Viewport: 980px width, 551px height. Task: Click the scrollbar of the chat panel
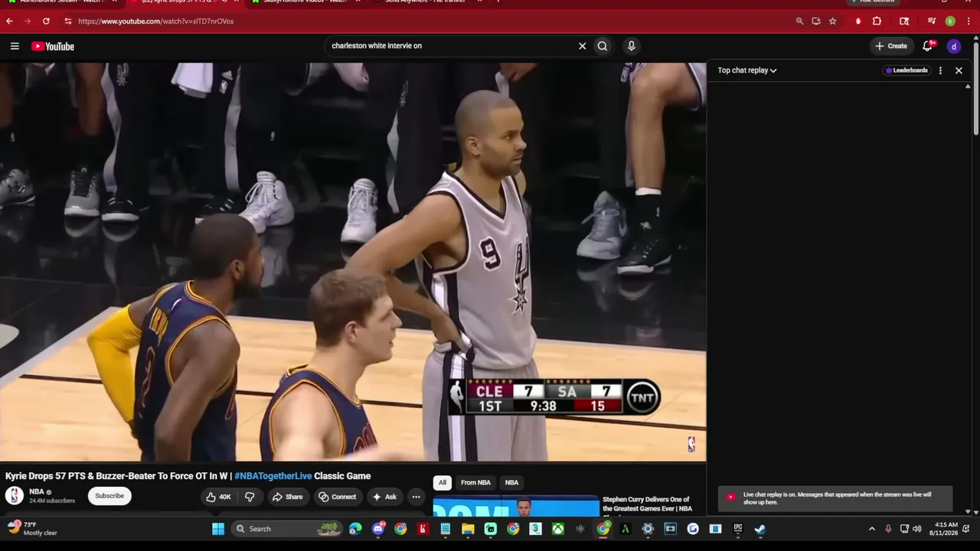tap(968, 298)
